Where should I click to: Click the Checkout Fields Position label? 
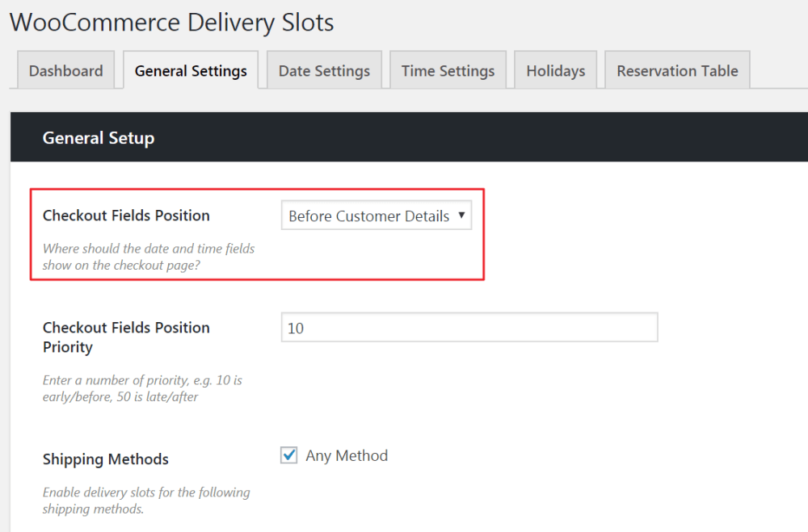point(126,216)
